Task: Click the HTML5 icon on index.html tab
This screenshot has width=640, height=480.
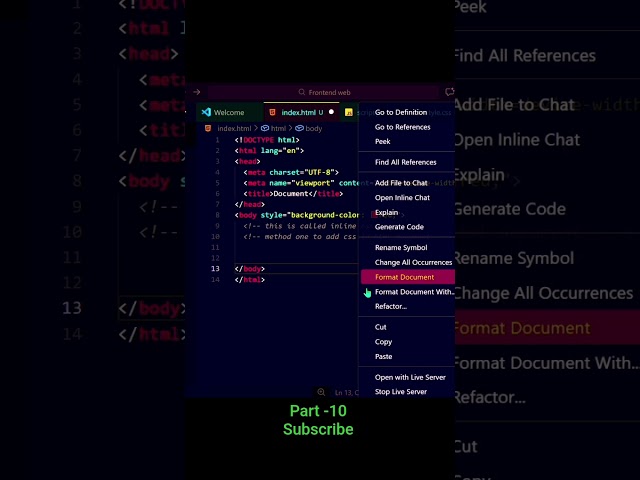Action: tap(272, 112)
